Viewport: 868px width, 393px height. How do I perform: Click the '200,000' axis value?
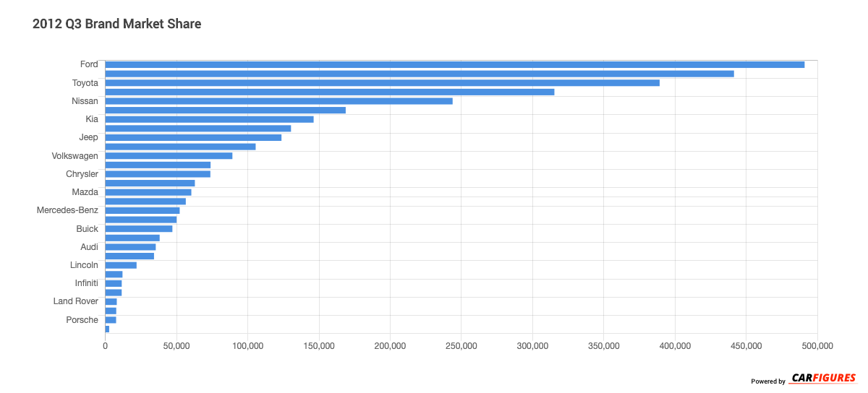pos(391,347)
